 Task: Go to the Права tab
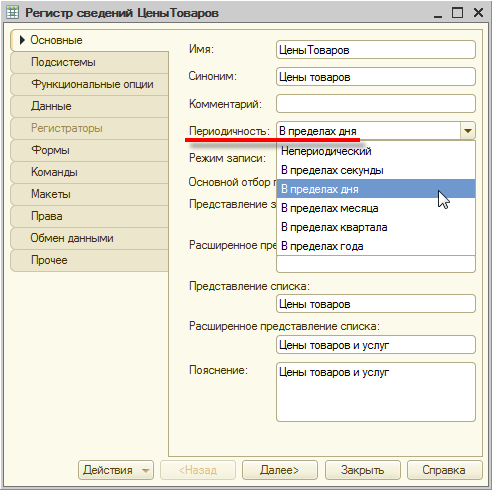tap(89, 216)
